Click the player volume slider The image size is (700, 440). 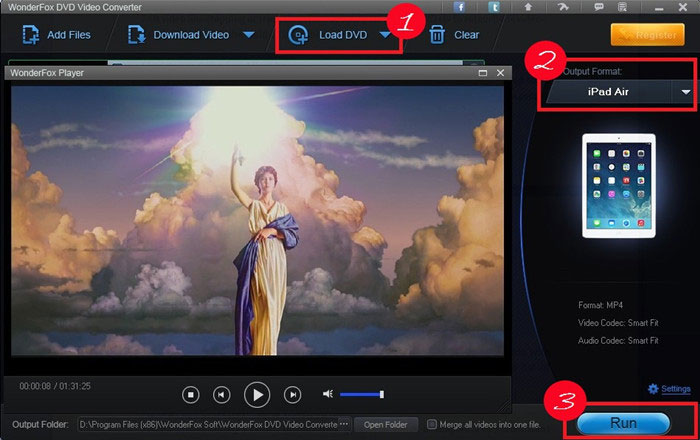point(362,394)
